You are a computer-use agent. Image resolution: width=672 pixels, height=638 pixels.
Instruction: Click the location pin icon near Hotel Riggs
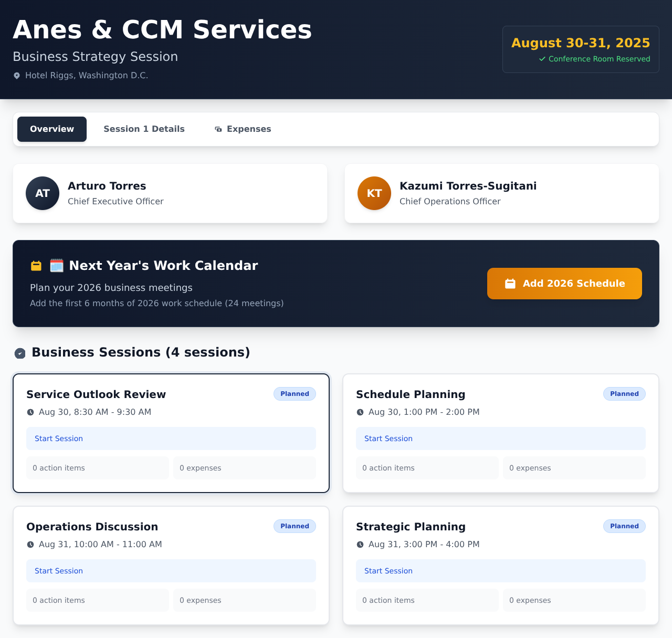coord(17,75)
